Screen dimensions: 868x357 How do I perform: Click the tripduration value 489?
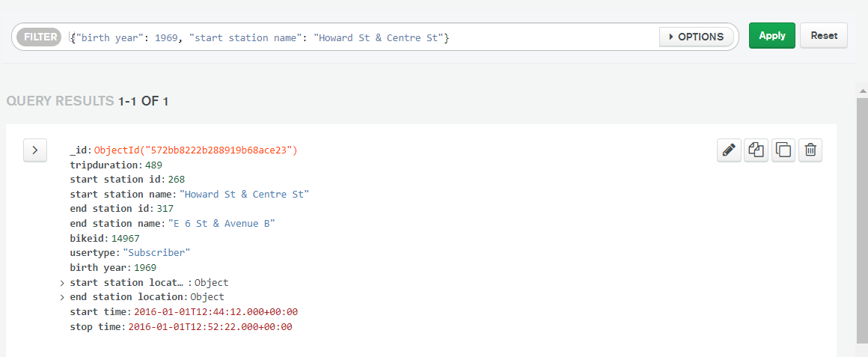(153, 165)
